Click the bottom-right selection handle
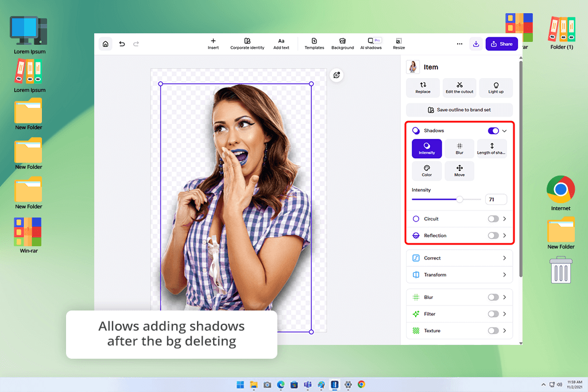 pos(311,332)
